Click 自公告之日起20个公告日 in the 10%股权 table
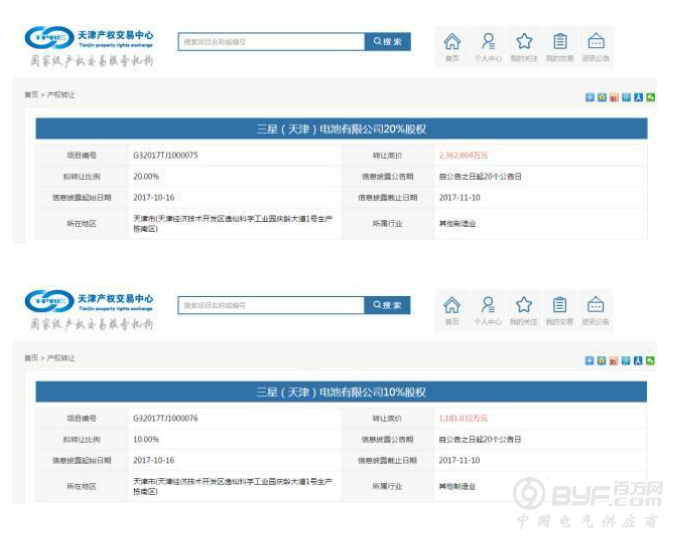Screen dimensions: 673x539 480,439
